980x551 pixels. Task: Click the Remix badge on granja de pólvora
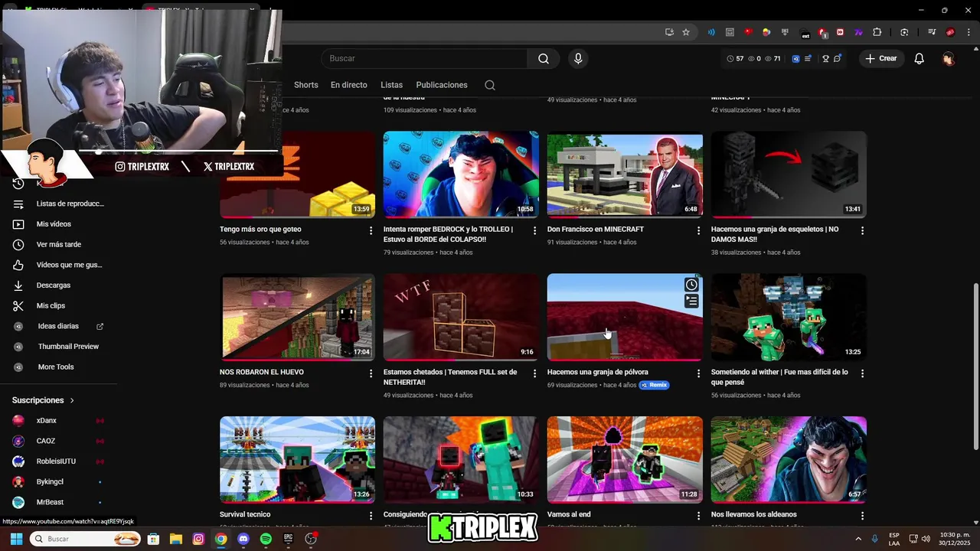point(655,385)
